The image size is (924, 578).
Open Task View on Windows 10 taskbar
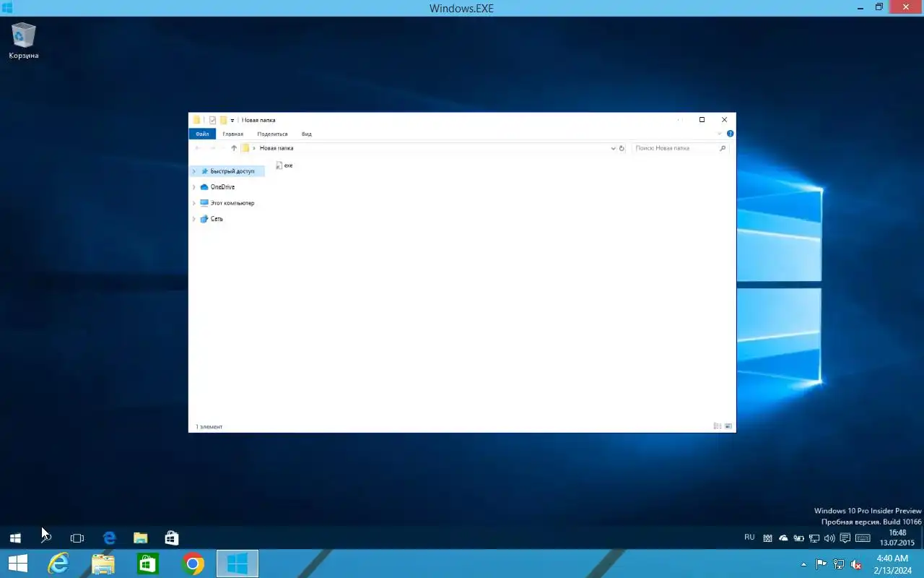(x=77, y=538)
